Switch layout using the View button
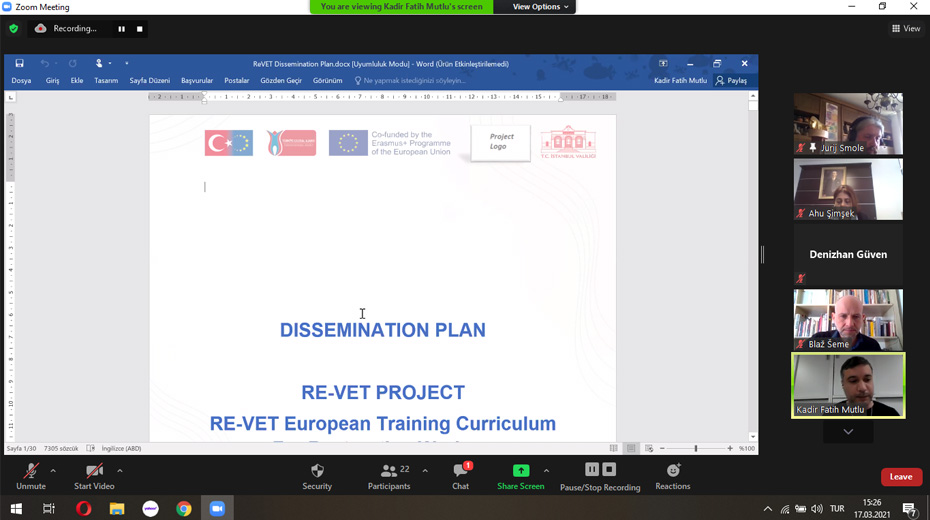Viewport: 930px width, 520px height. coord(906,29)
